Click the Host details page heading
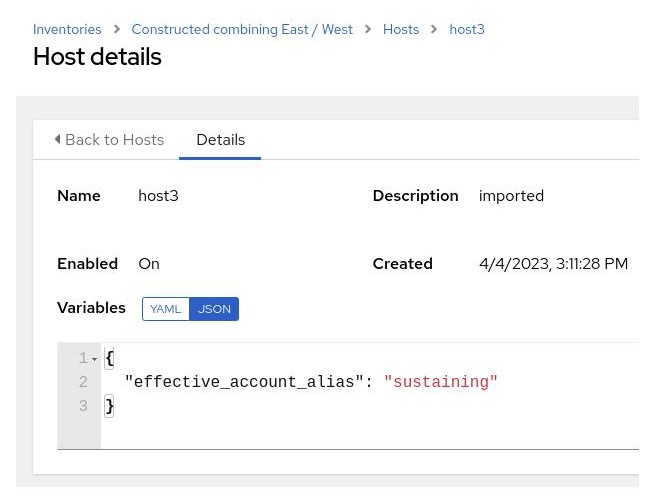 pos(97,57)
